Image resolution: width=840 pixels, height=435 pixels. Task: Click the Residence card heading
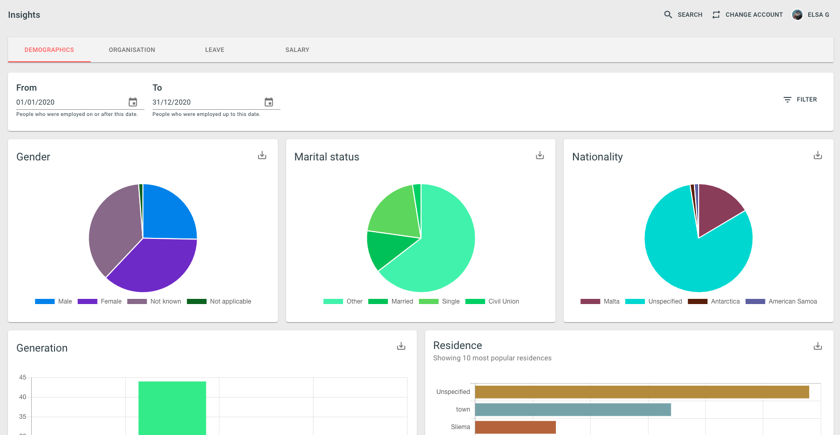(458, 346)
